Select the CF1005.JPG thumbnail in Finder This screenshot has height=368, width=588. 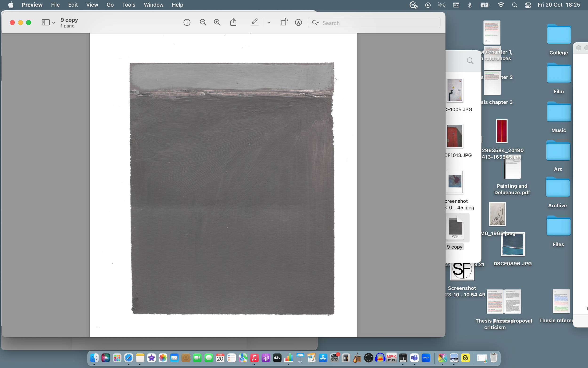click(455, 90)
